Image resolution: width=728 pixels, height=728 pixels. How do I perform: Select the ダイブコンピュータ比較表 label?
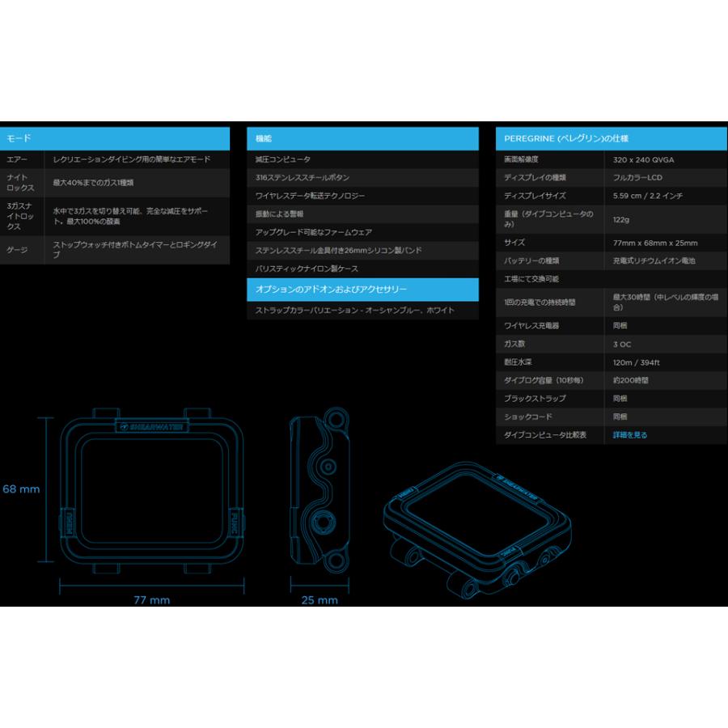tap(545, 435)
